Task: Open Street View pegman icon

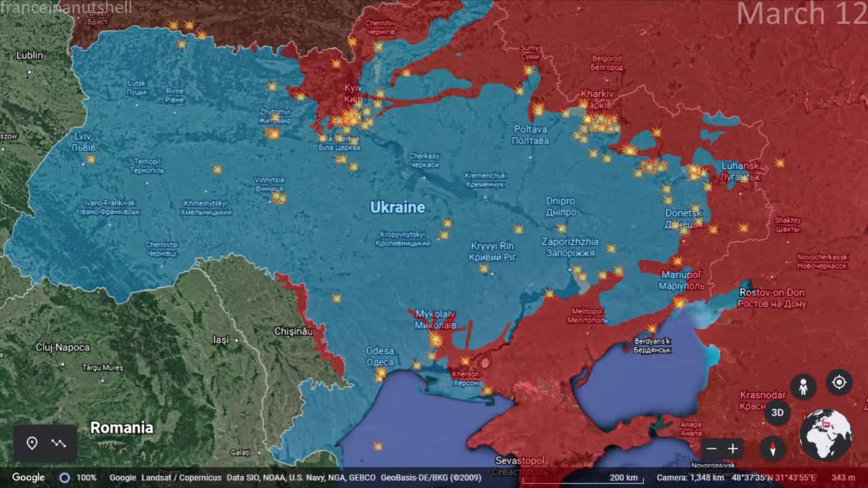Action: (x=803, y=386)
